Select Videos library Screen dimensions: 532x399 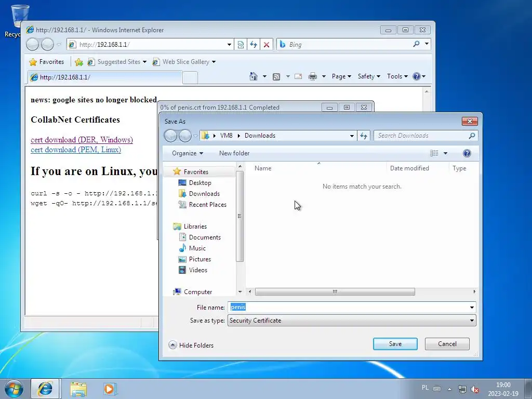coord(198,270)
